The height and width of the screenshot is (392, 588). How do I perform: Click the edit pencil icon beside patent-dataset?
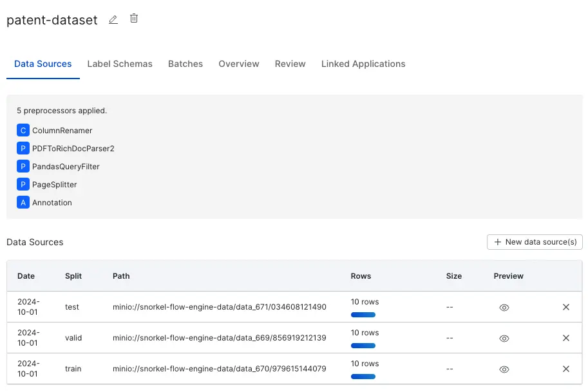pyautogui.click(x=113, y=19)
